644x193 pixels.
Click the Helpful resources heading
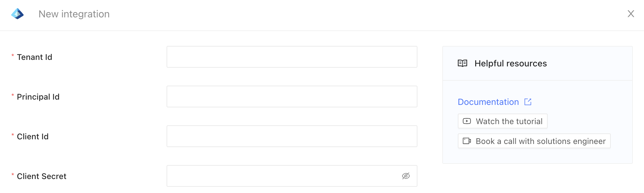[x=511, y=63]
